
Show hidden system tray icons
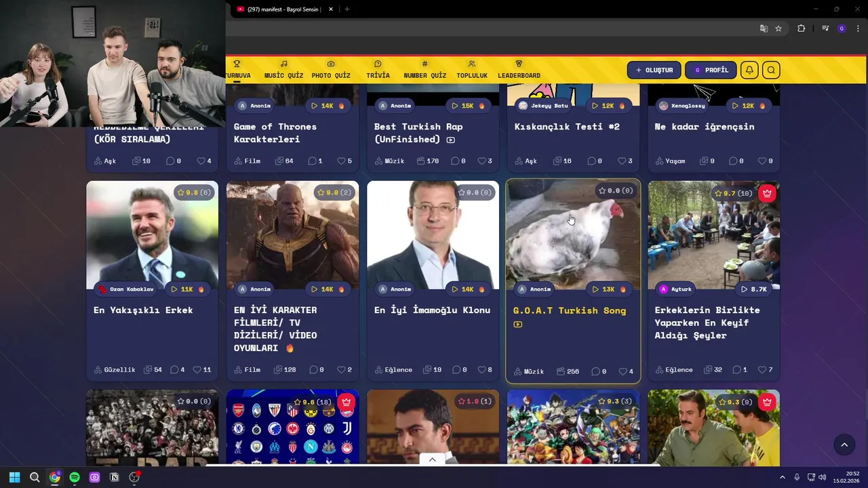(x=782, y=477)
